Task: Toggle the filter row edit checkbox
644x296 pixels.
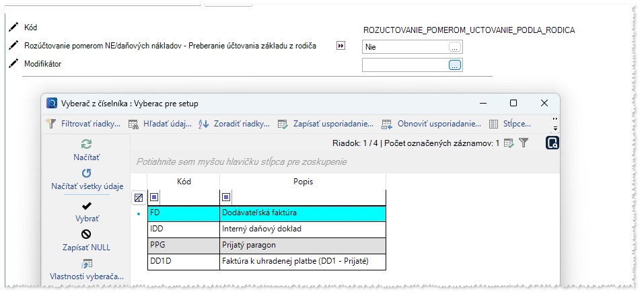Action: tap(138, 198)
